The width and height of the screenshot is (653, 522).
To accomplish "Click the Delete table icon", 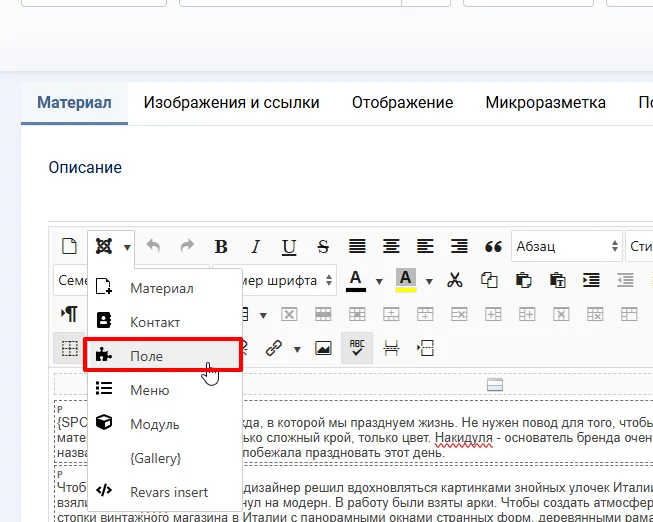I will click(x=289, y=315).
